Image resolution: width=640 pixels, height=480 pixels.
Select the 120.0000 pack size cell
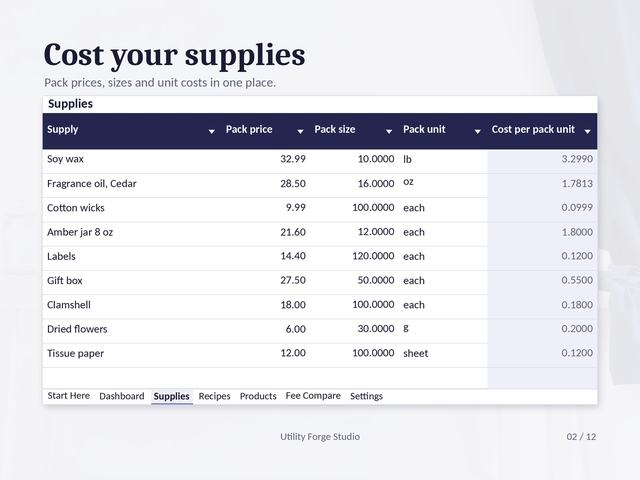[x=354, y=256]
